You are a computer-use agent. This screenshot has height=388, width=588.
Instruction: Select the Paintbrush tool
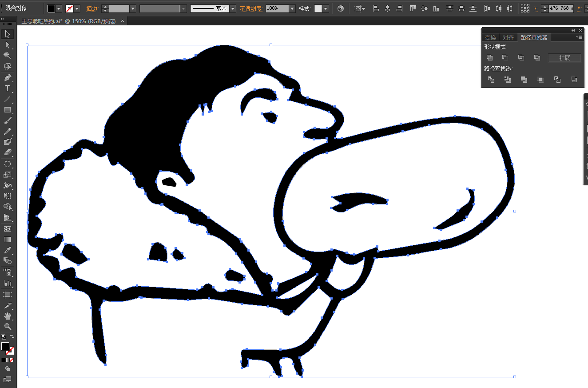coord(8,120)
